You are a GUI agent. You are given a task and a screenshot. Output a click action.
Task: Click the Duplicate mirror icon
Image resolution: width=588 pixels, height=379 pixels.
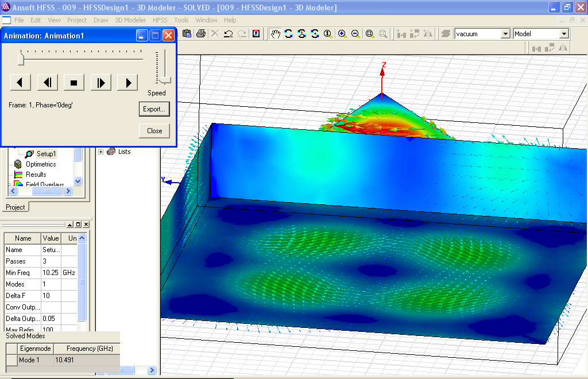428,34
